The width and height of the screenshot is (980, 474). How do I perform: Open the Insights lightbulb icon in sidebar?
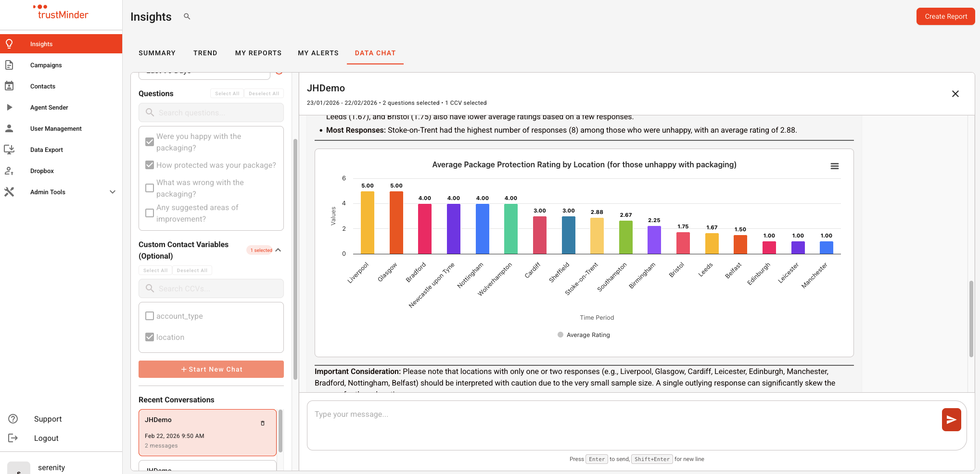(9, 44)
